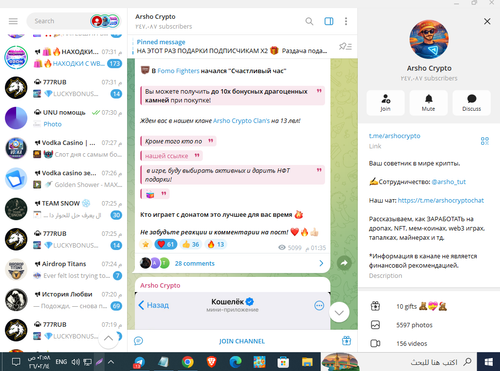The width and height of the screenshot is (500, 371).
Task: Open the three-dot menu in Кошелёк preview
Action: click(x=319, y=305)
